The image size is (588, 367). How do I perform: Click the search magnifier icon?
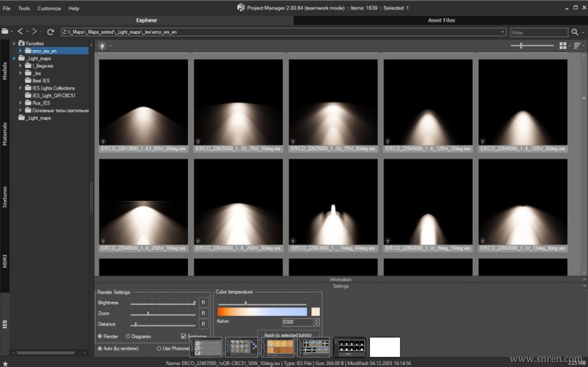(575, 31)
